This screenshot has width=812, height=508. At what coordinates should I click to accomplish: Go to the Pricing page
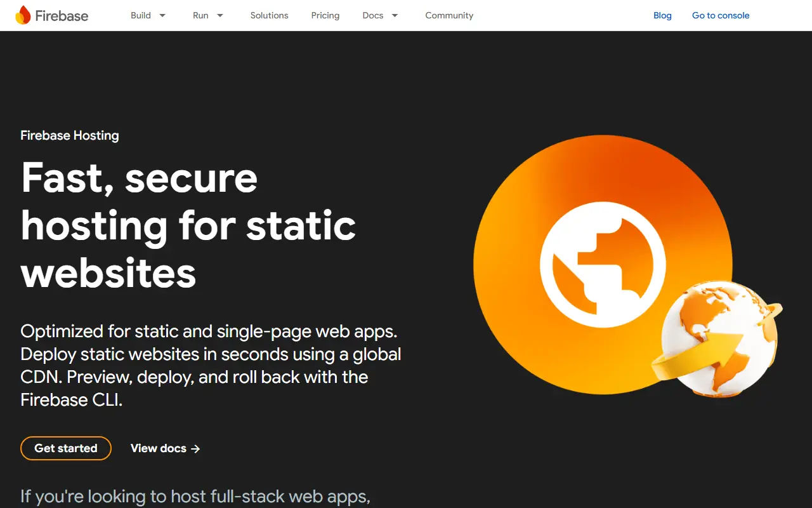[325, 15]
